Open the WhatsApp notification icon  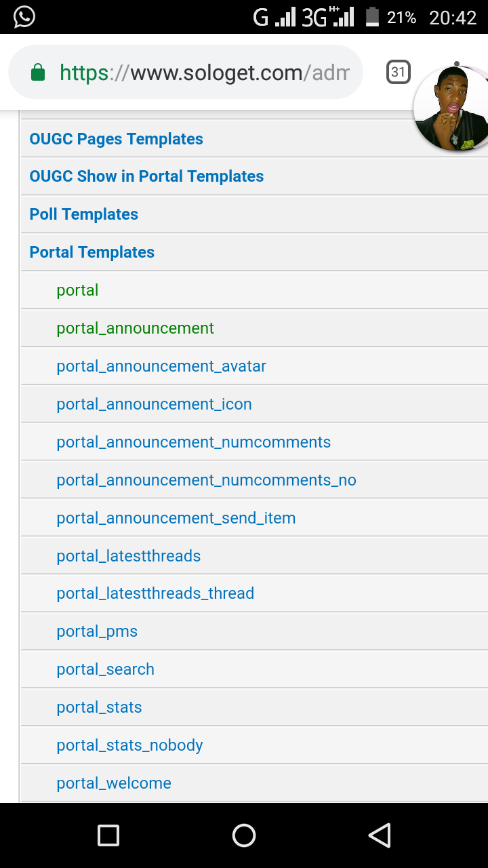[24, 17]
